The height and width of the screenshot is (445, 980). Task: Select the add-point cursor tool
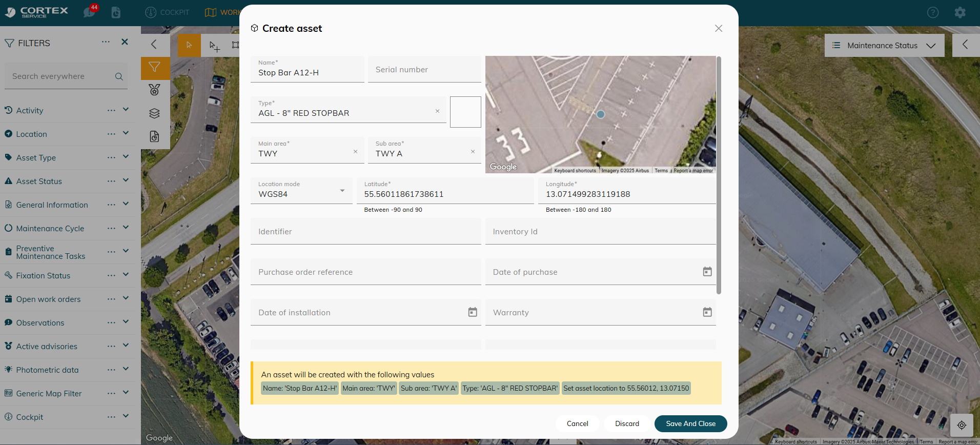click(214, 46)
